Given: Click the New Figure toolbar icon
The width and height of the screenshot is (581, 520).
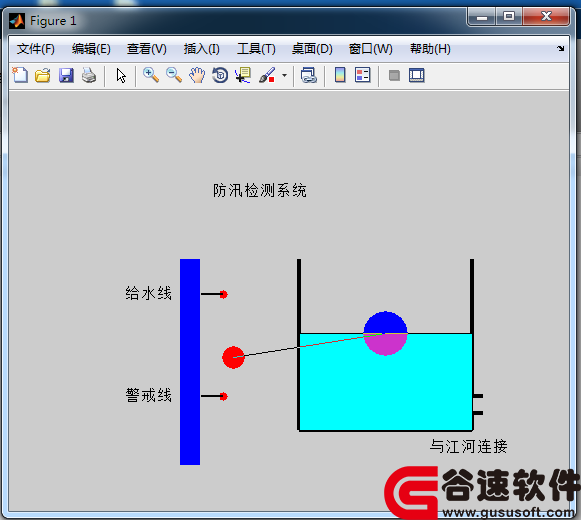Looking at the screenshot, I should point(20,75).
